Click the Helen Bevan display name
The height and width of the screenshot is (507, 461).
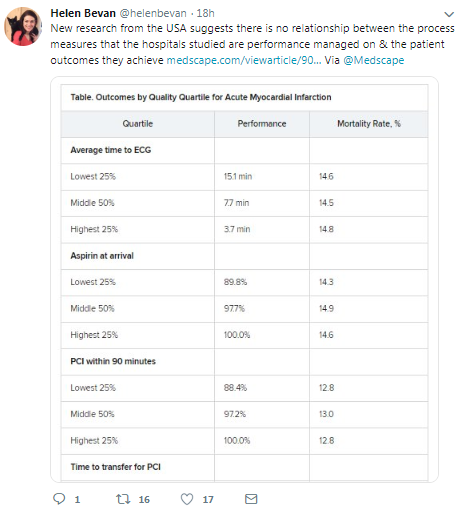click(x=83, y=13)
